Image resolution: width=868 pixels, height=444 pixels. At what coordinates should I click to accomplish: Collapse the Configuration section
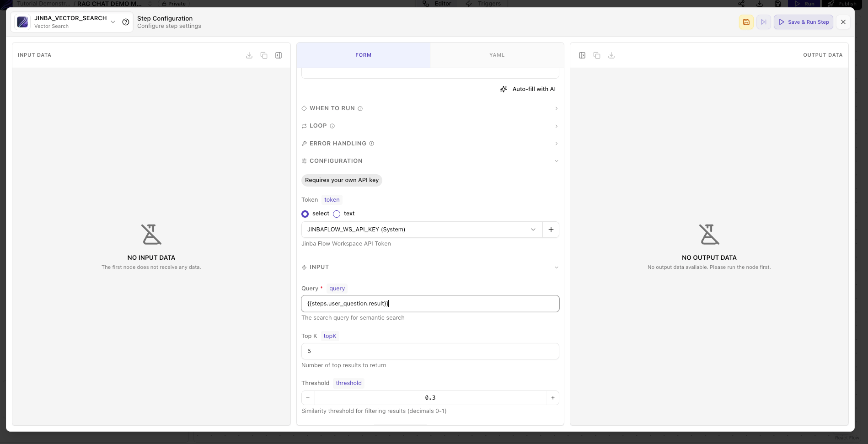tap(430, 161)
